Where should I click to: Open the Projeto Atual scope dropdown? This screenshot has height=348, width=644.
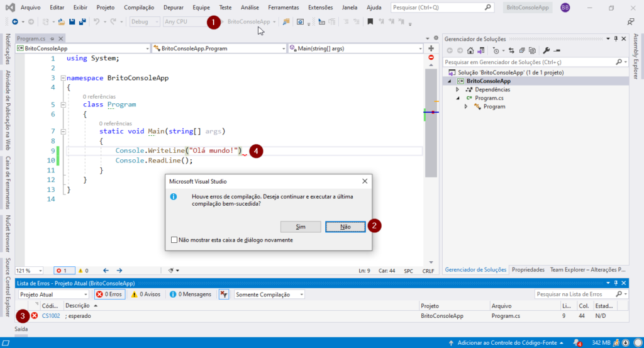click(x=53, y=294)
